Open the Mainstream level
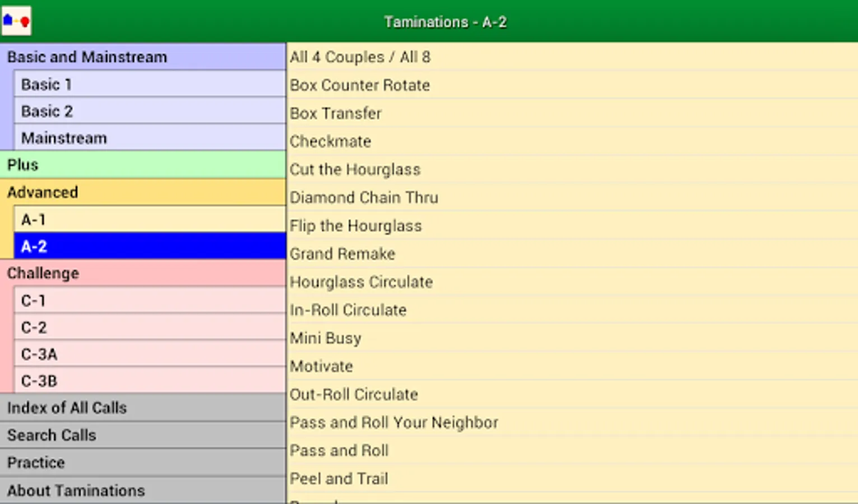Screen dimensions: 858x504 pos(150,138)
